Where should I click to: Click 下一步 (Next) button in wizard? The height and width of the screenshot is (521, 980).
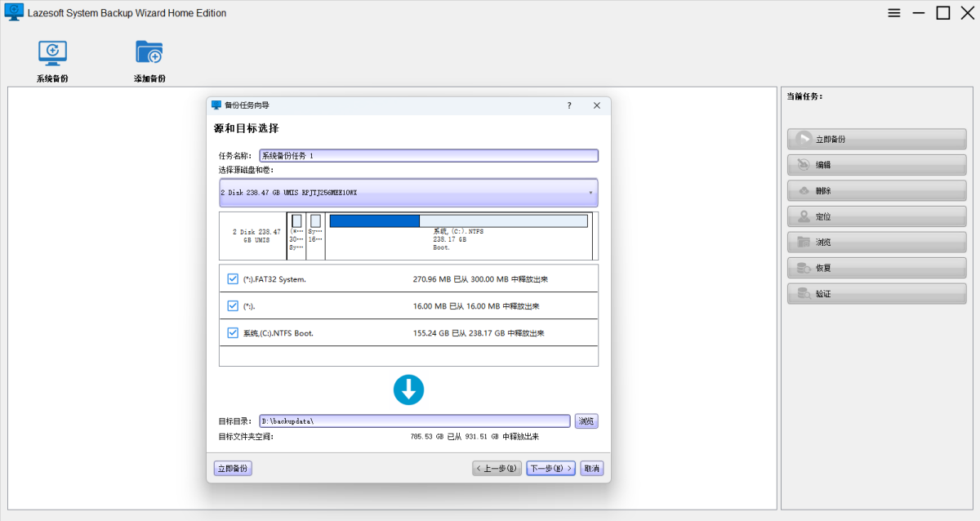click(x=551, y=469)
